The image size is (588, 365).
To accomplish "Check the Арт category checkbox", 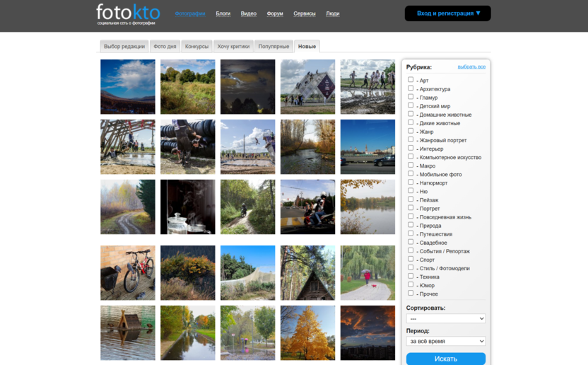I will pyautogui.click(x=411, y=80).
